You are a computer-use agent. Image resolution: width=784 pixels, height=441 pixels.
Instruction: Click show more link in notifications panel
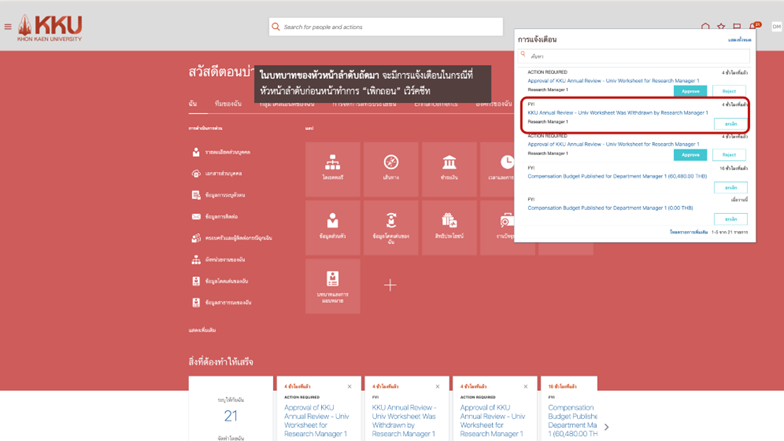coord(739,40)
